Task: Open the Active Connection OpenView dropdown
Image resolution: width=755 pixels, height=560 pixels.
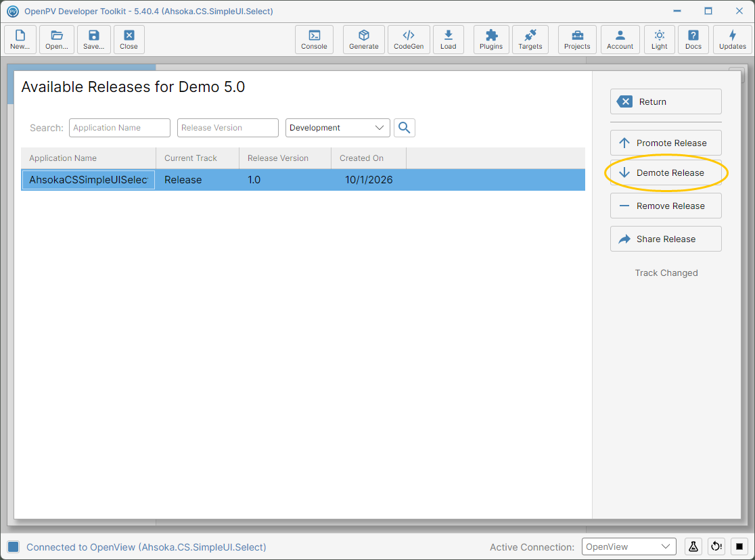Action: (629, 546)
